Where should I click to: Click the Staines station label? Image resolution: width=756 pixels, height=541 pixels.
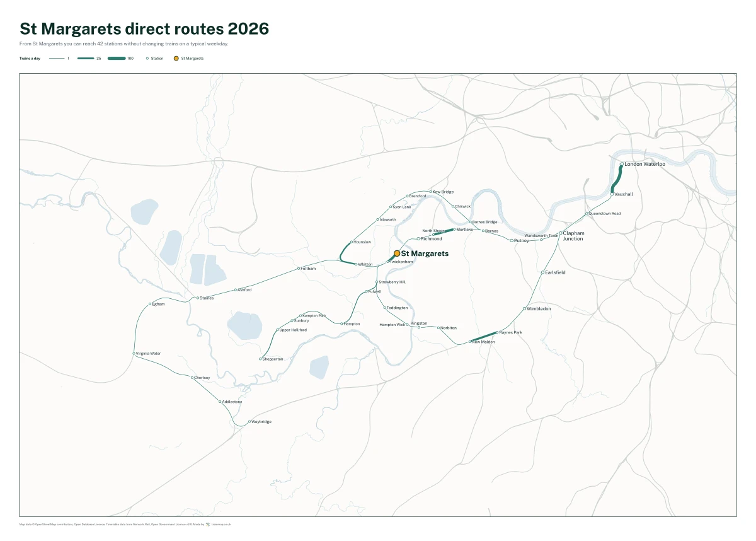pyautogui.click(x=207, y=298)
